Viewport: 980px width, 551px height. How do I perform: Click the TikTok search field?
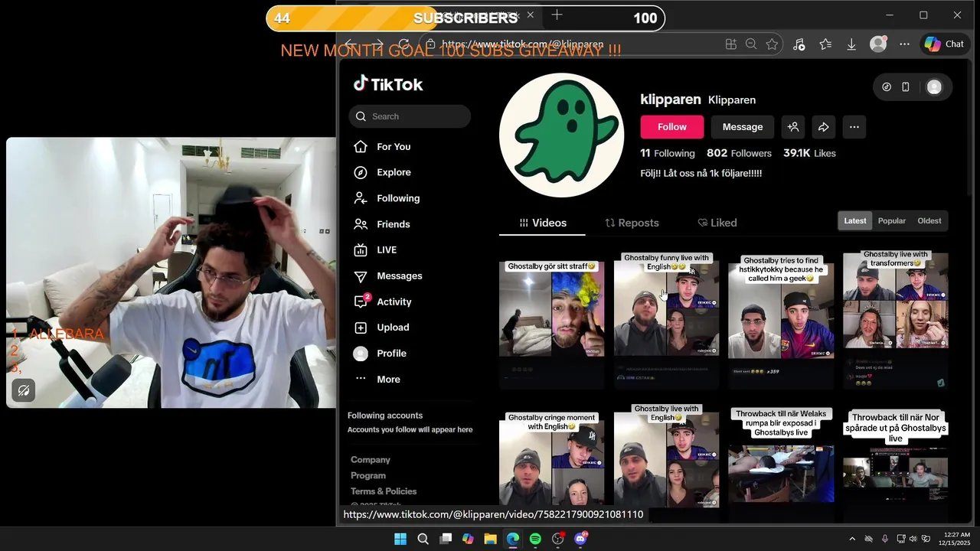point(410,116)
